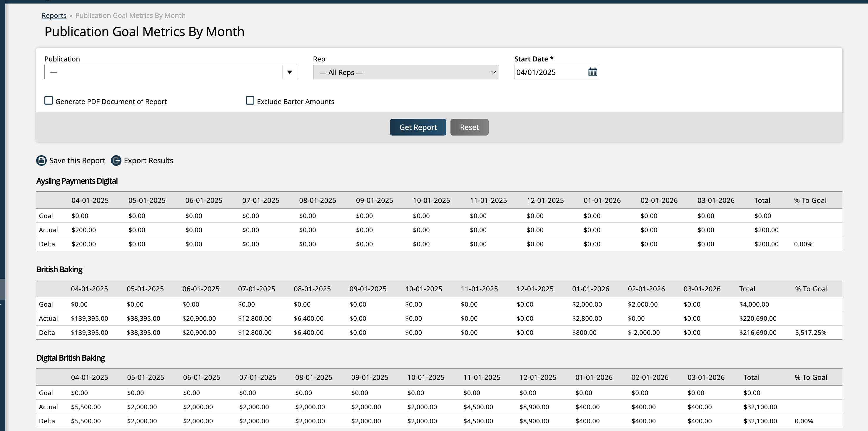868x431 pixels.
Task: Click British Baking total $220,690.00
Action: [758, 318]
